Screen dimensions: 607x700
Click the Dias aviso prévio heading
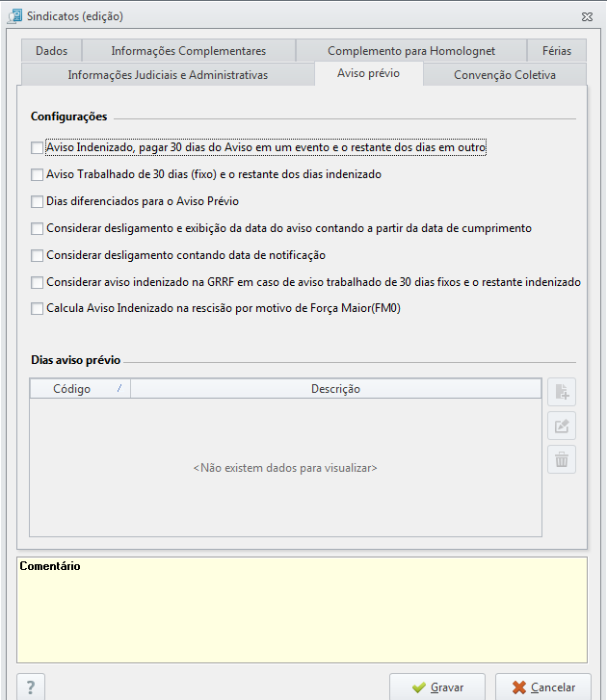(x=75, y=360)
